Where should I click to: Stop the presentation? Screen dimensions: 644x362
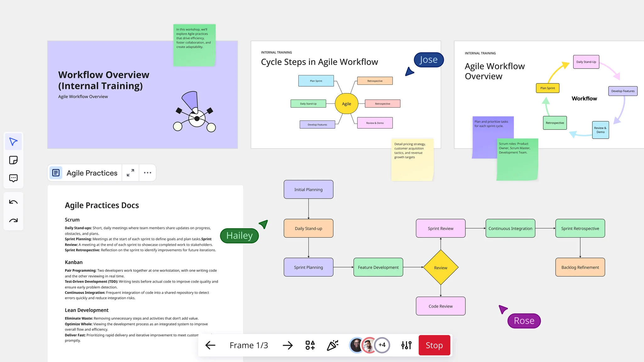click(434, 345)
